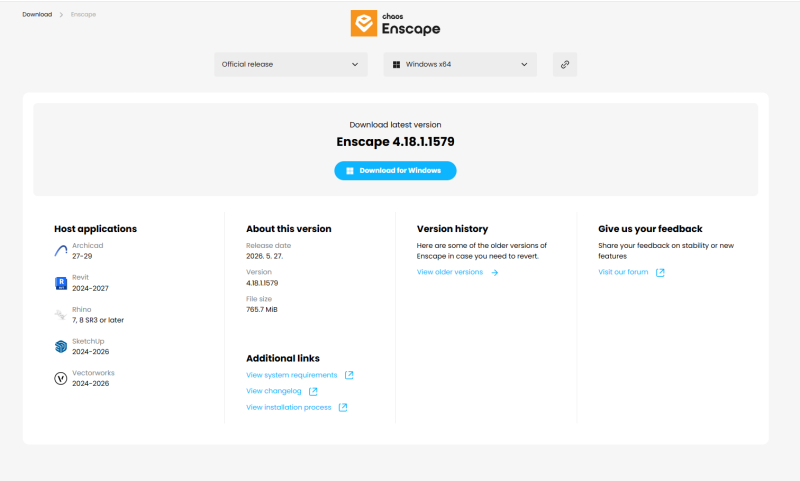Click external-link icon beside View installation process
This screenshot has width=800, height=481.
[343, 407]
